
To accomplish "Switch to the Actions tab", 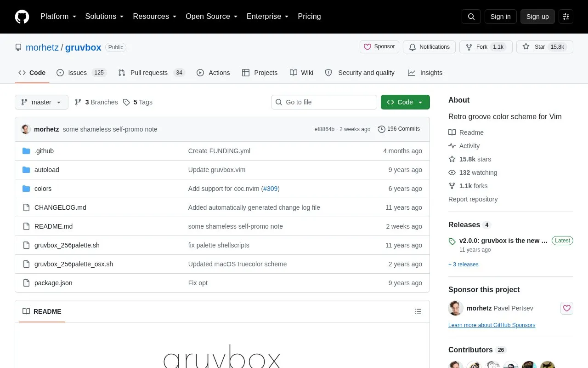I will 213,73.
